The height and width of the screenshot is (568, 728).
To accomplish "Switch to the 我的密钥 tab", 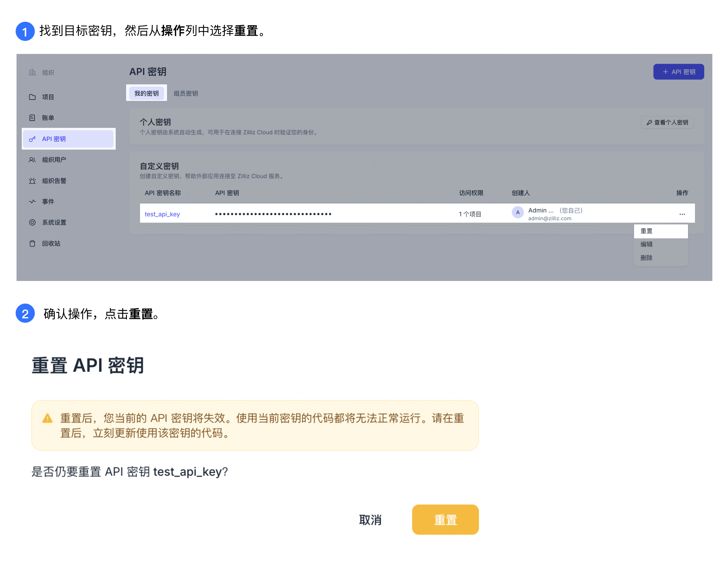I will (x=147, y=93).
